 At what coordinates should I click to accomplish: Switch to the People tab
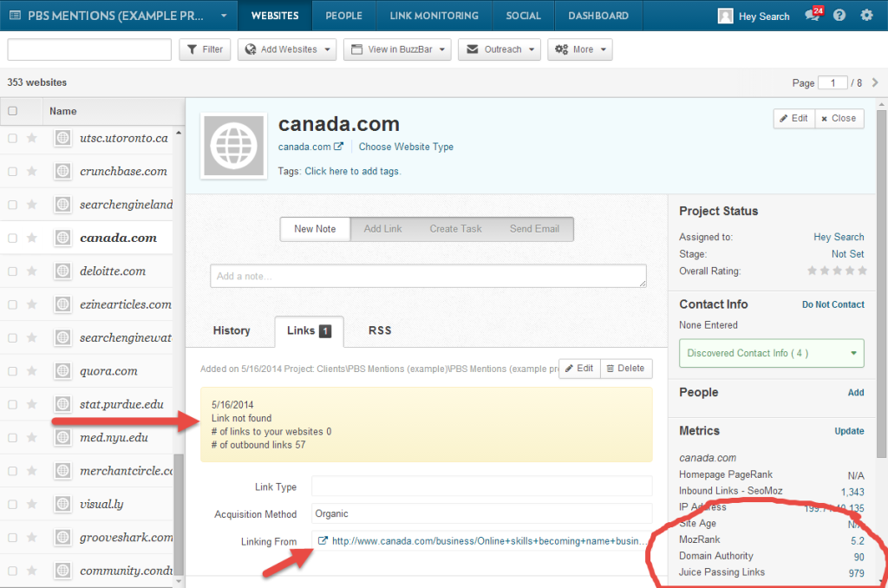tap(343, 16)
